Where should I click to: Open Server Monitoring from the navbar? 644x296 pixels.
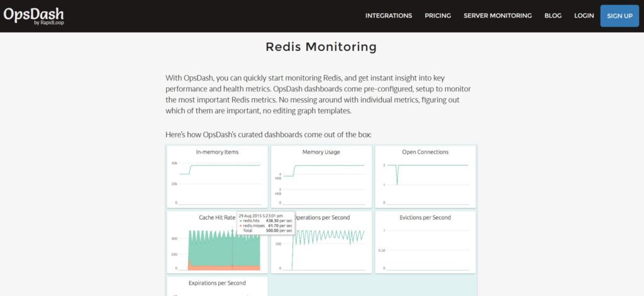pyautogui.click(x=497, y=16)
